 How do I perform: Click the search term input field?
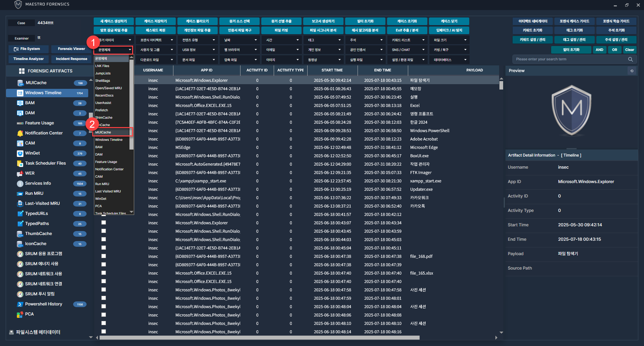570,59
